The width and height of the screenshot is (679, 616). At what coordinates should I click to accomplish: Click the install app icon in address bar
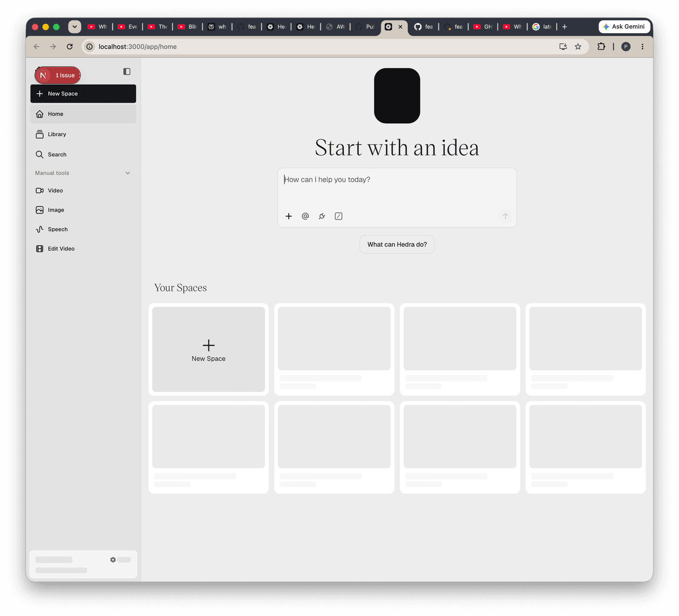563,47
